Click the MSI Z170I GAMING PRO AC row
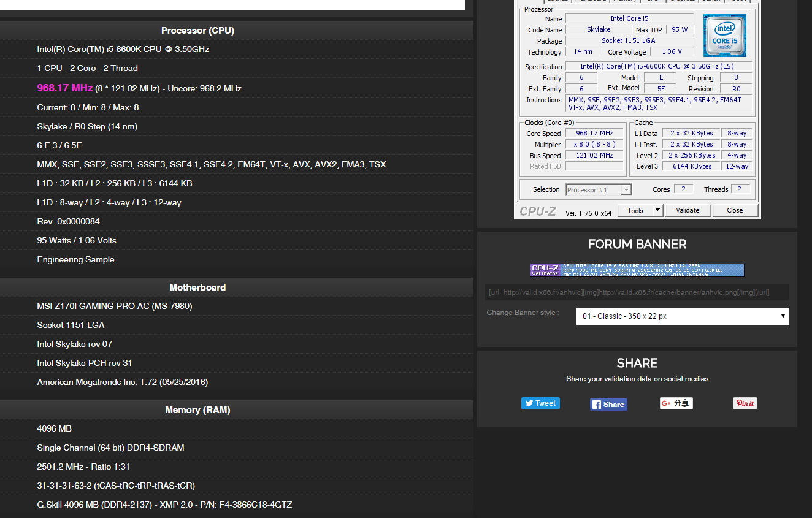 tap(114, 306)
